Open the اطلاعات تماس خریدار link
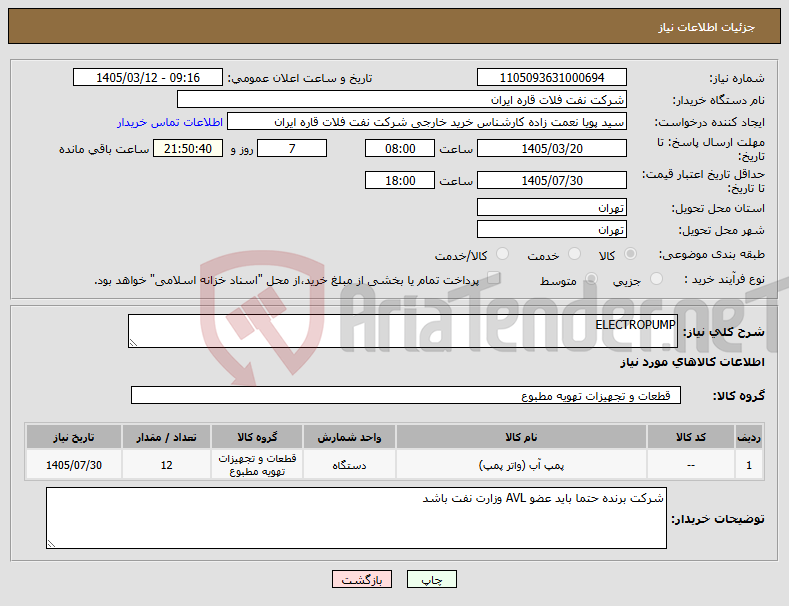Screen dimensions: 789x606 click(170, 122)
